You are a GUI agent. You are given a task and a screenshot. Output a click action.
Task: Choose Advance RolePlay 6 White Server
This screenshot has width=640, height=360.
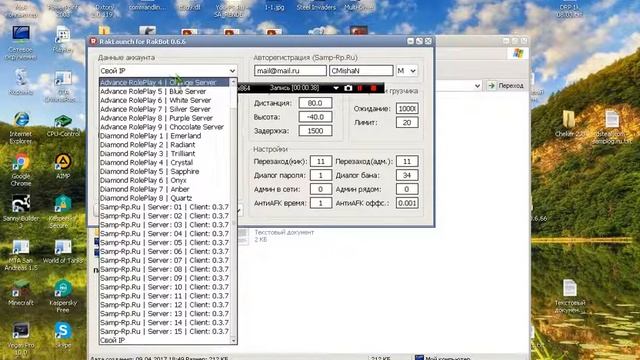coord(164,100)
